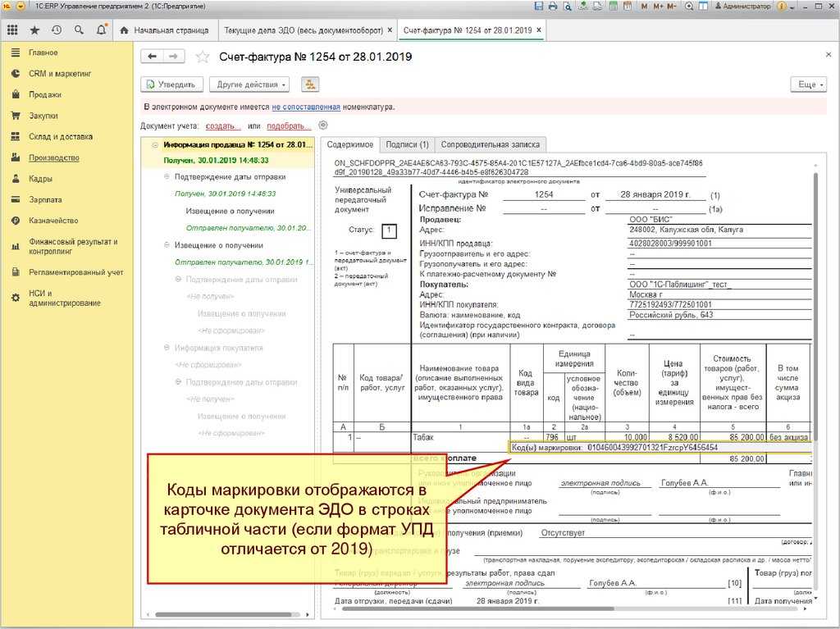The width and height of the screenshot is (840, 629).
Task: Open the Favorites star panel
Action: point(34,30)
